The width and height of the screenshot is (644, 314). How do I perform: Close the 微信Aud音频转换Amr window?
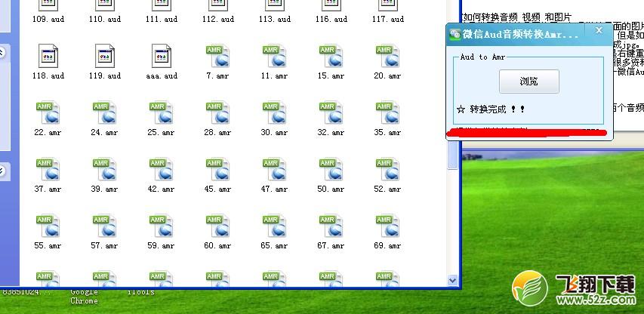click(599, 30)
